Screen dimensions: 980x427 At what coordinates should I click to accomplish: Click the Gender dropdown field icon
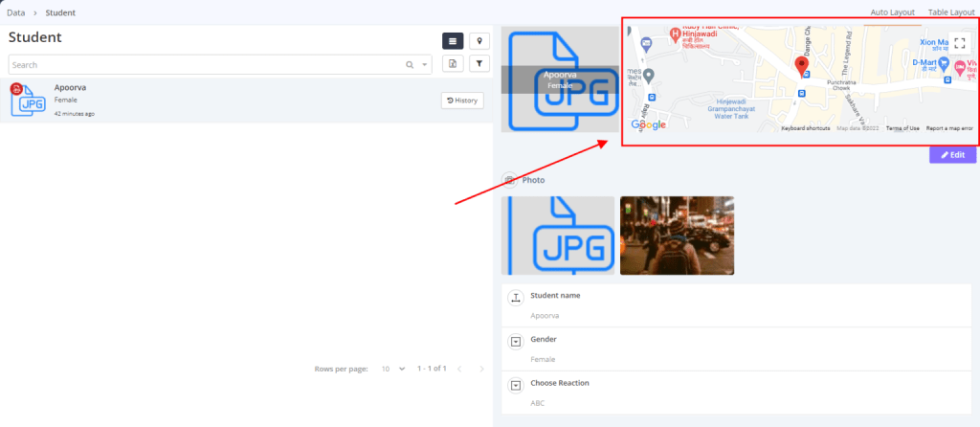516,341
